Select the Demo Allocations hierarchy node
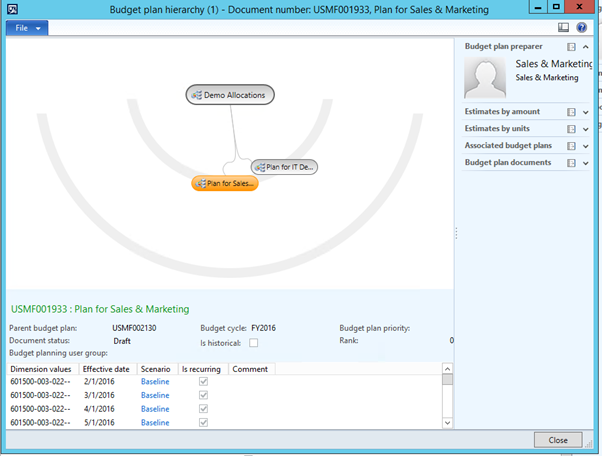Image resolution: width=602 pixels, height=456 pixels. (x=230, y=95)
